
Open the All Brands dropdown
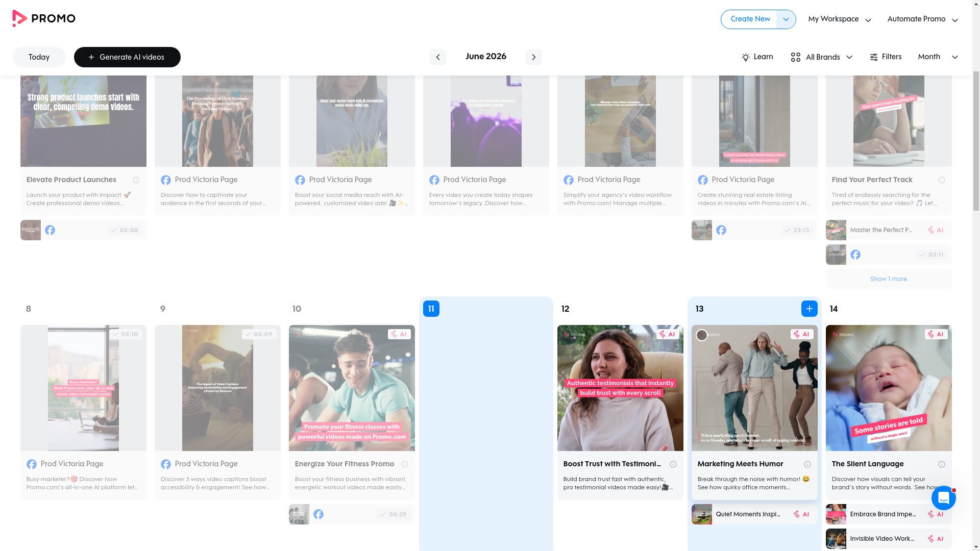tap(821, 57)
